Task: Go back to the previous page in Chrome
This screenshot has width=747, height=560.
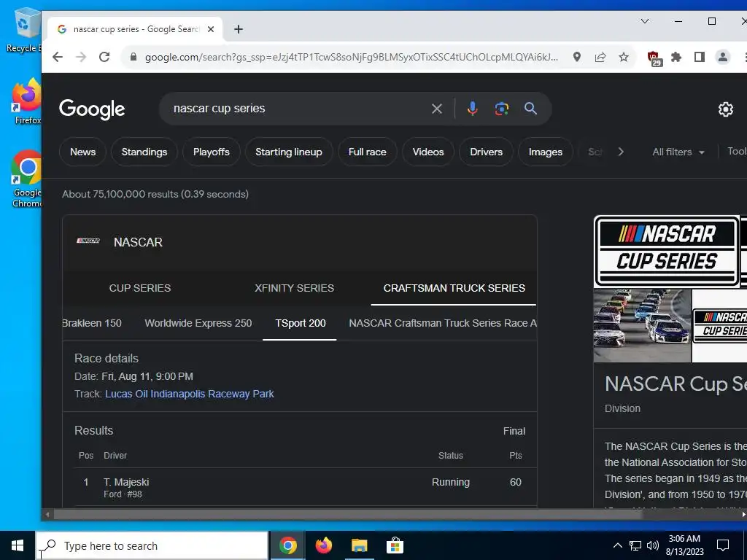Action: pyautogui.click(x=58, y=57)
